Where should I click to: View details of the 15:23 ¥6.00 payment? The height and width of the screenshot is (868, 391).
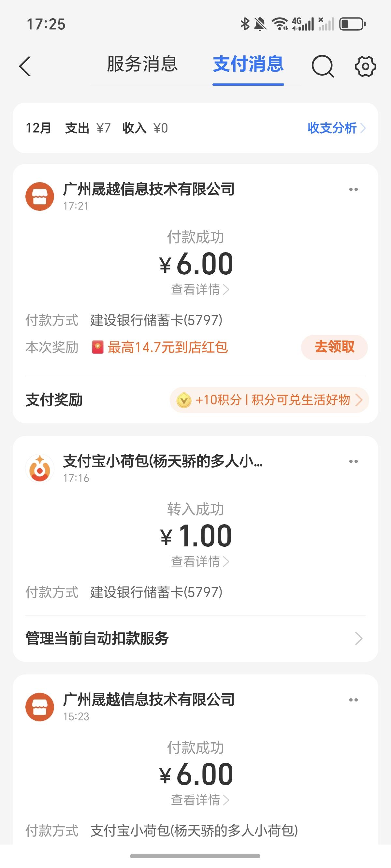pos(199,800)
